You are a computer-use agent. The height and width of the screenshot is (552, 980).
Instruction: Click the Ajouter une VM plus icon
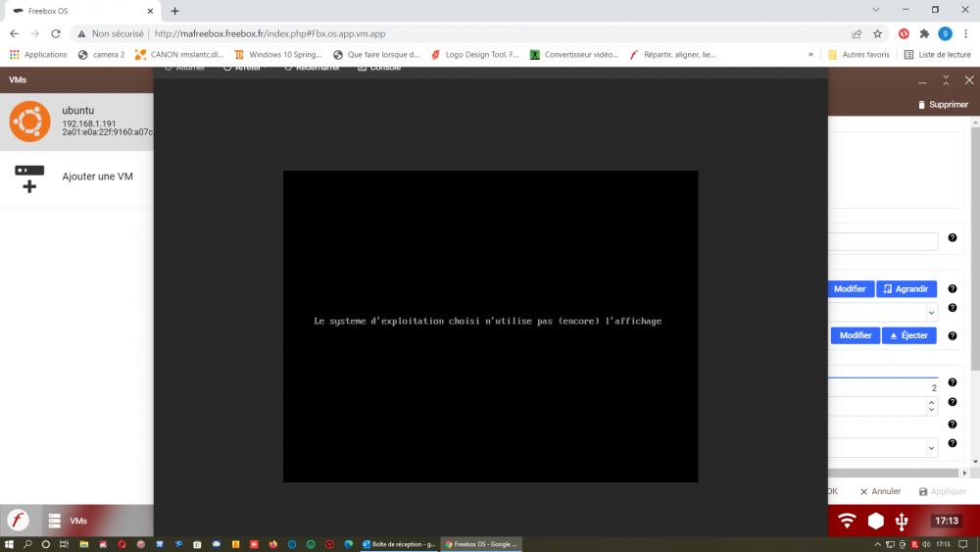tap(29, 178)
